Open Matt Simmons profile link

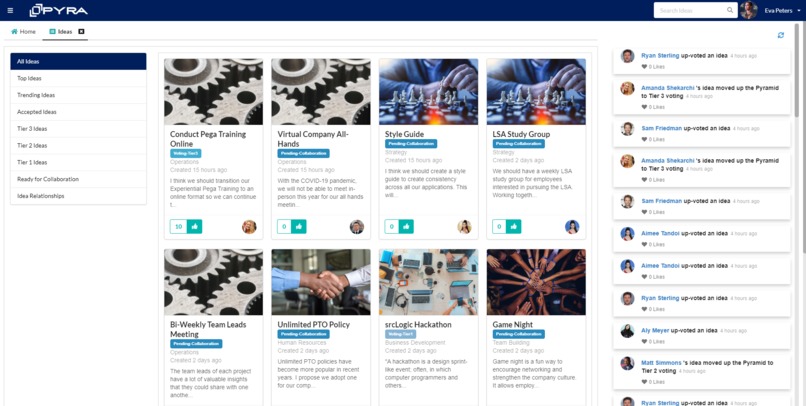coord(661,363)
